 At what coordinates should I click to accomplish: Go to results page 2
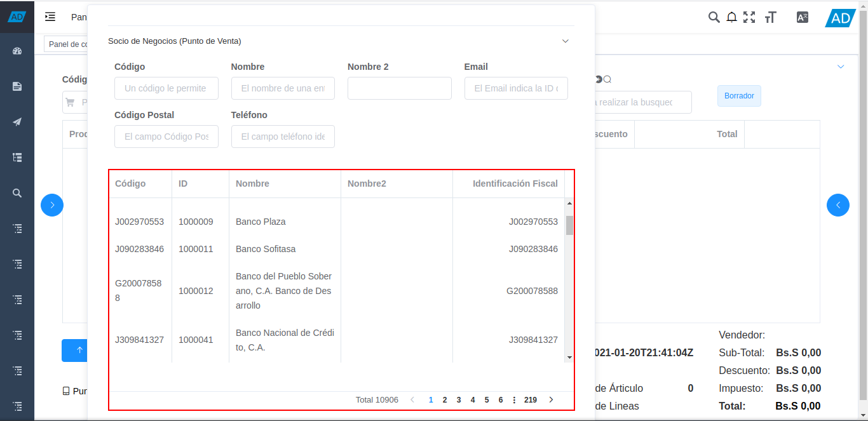click(445, 400)
